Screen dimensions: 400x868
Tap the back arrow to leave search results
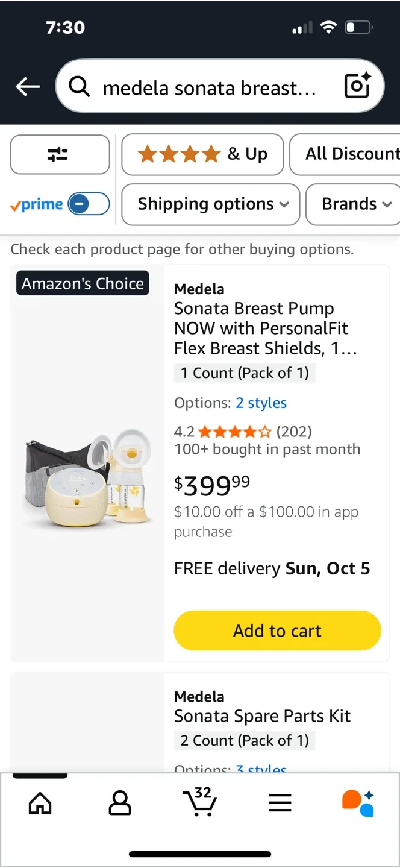(27, 86)
